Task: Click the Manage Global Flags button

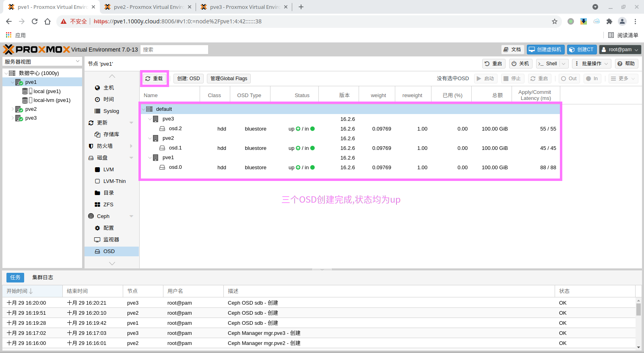Action: 229,79
